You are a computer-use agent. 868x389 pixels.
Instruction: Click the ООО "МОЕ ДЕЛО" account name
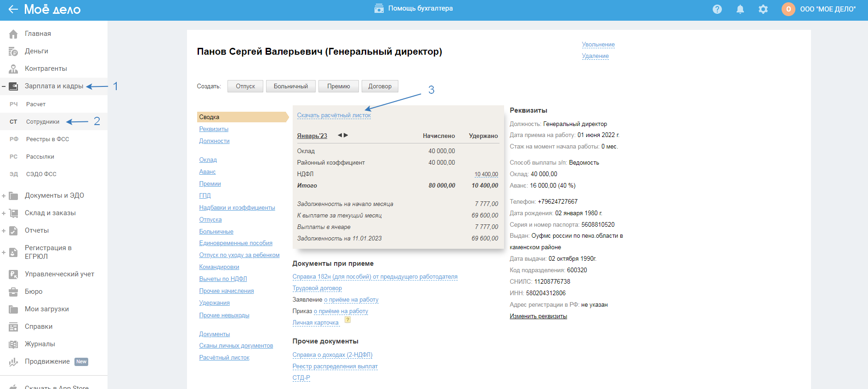828,9
